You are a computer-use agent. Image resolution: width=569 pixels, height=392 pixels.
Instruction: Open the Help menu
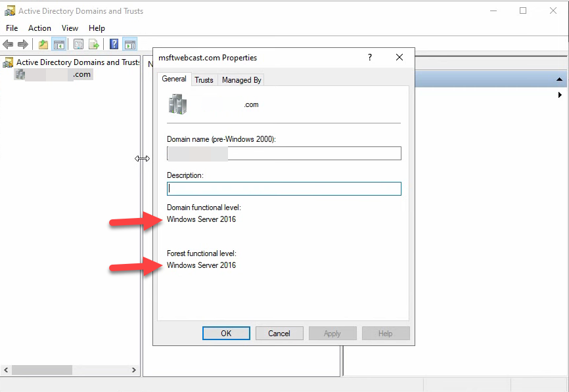(x=97, y=28)
